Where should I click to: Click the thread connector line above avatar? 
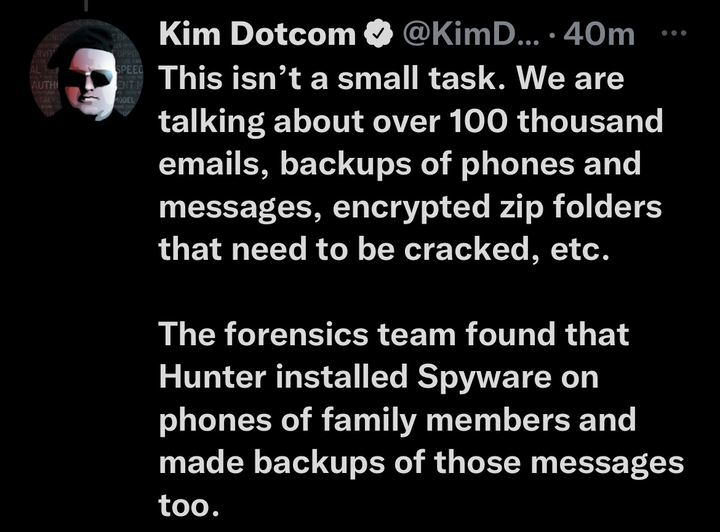point(87,5)
